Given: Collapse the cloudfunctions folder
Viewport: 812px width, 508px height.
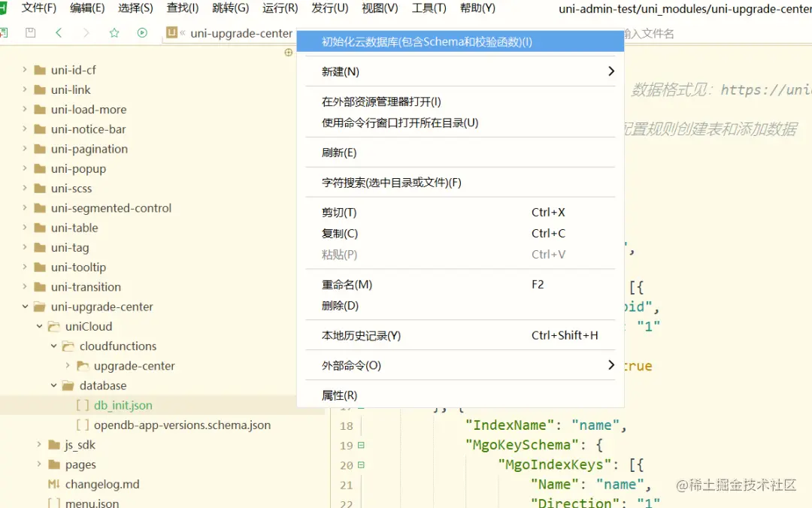Looking at the screenshot, I should tap(53, 346).
